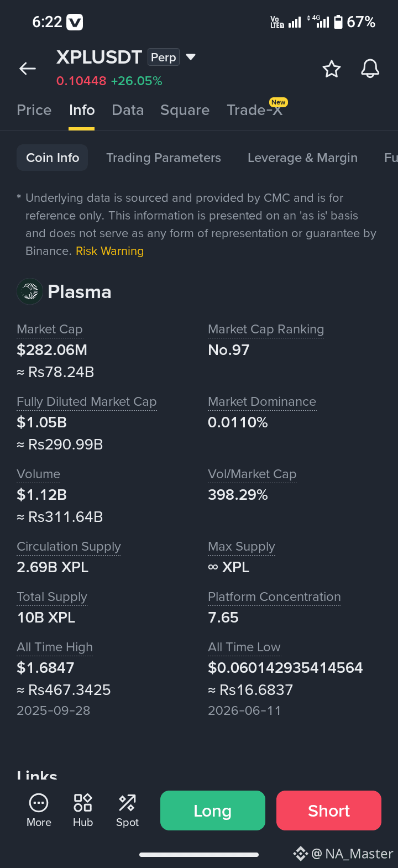Add XPLUSDT to favorites with star
Screen dimensions: 398x868
tap(332, 69)
